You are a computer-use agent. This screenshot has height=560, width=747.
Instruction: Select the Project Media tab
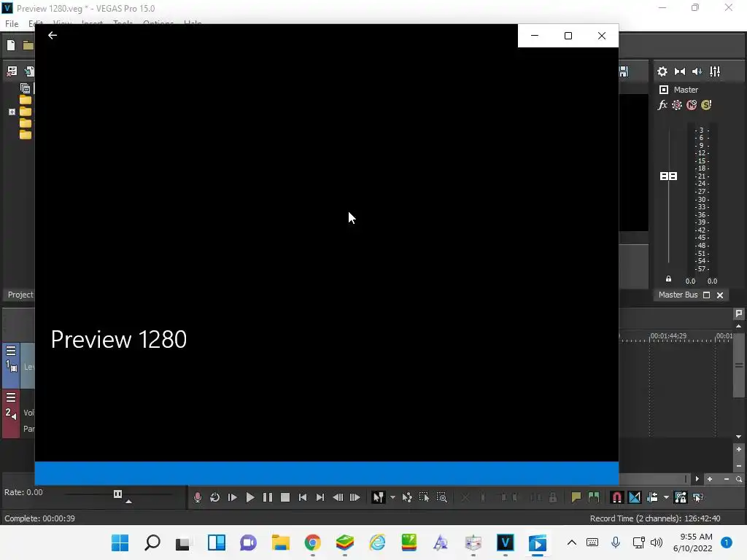(x=20, y=295)
